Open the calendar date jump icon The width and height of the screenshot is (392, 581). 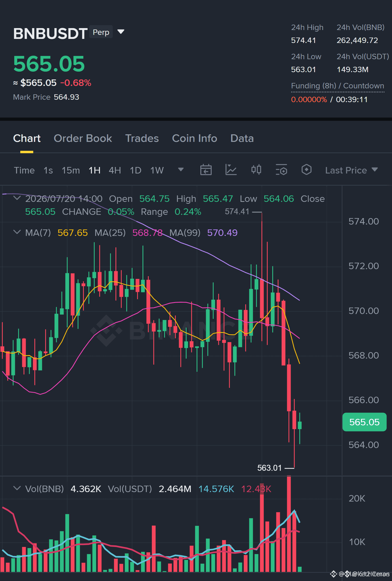tap(206, 170)
